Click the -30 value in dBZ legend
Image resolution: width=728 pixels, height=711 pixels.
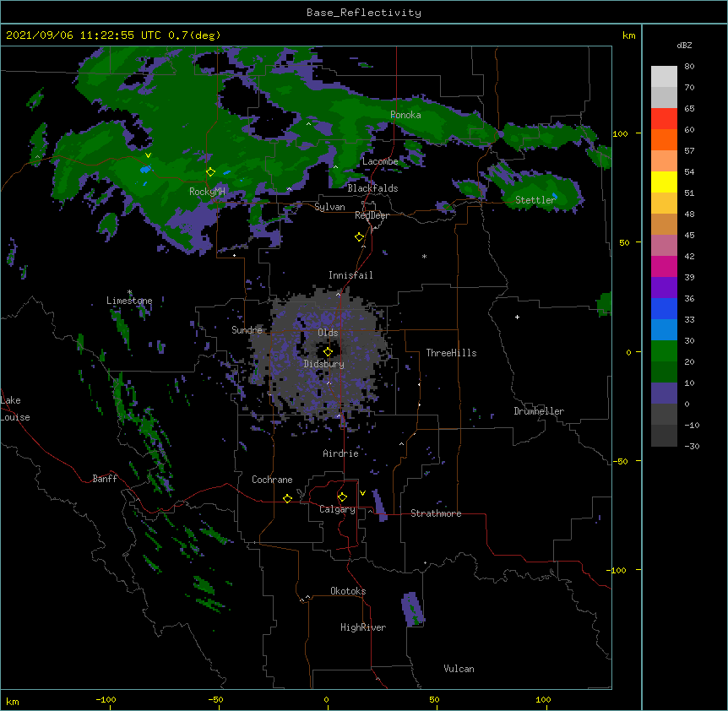pos(692,446)
